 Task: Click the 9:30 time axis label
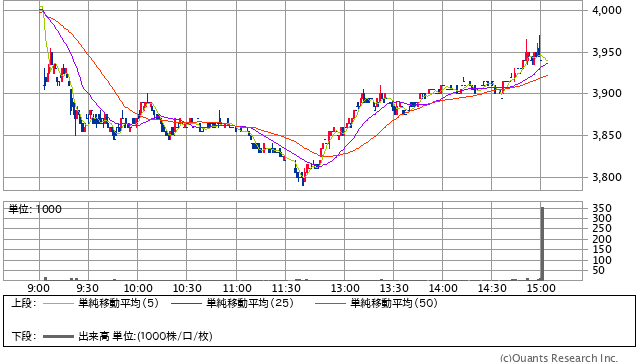(x=87, y=288)
